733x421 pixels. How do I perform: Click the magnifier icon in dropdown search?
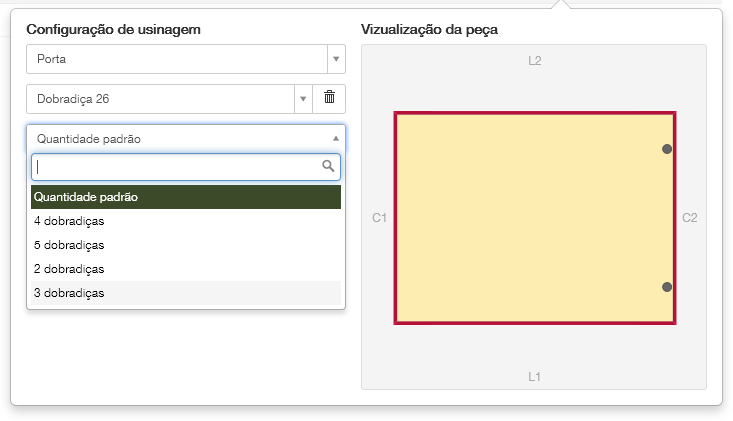[x=328, y=166]
